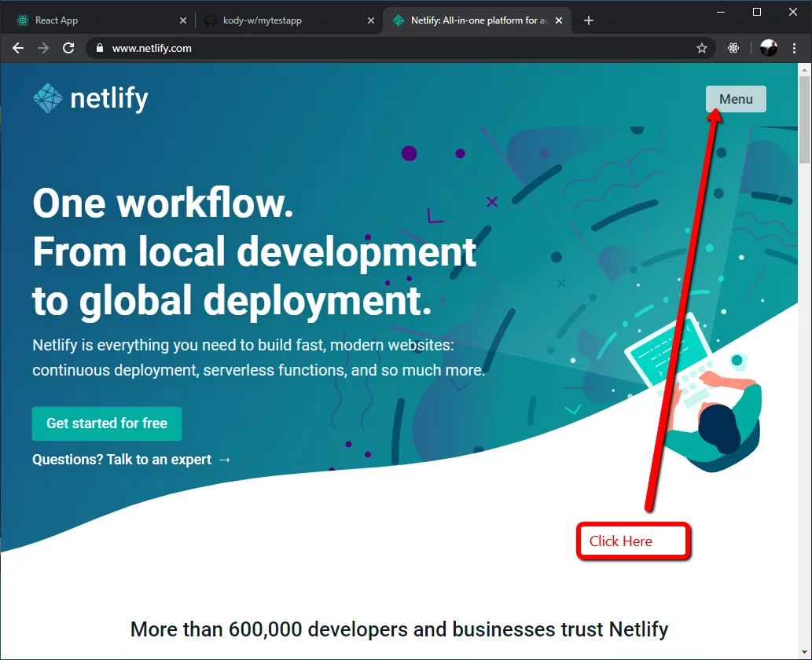
Task: Click the address bar showing www.netlify.com
Action: pyautogui.click(x=401, y=48)
